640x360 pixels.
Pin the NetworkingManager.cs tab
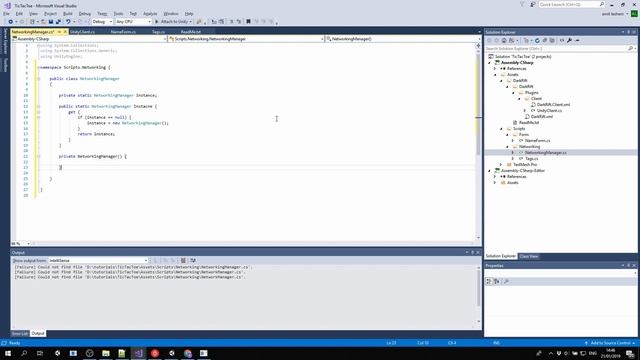point(59,32)
